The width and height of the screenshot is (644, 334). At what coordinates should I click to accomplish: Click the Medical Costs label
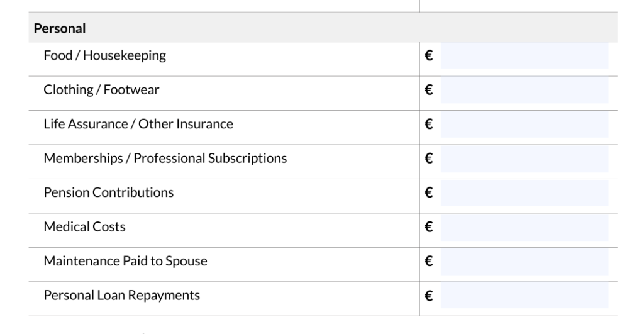84,227
